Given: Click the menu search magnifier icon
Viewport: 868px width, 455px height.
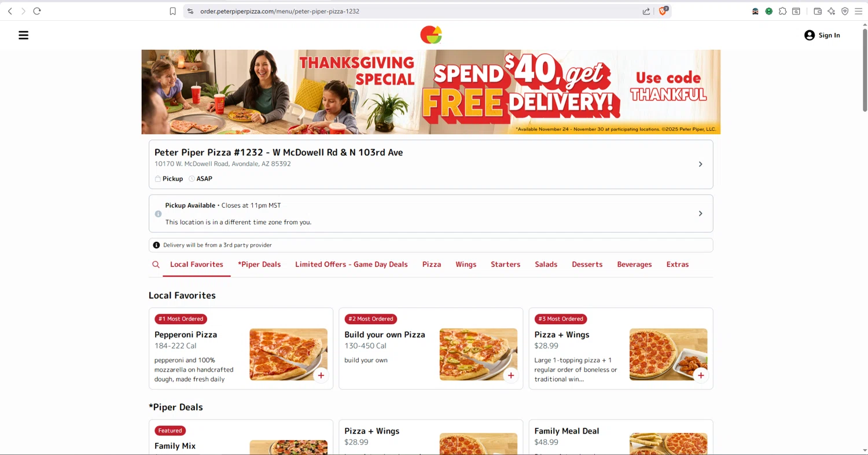Looking at the screenshot, I should [x=156, y=265].
